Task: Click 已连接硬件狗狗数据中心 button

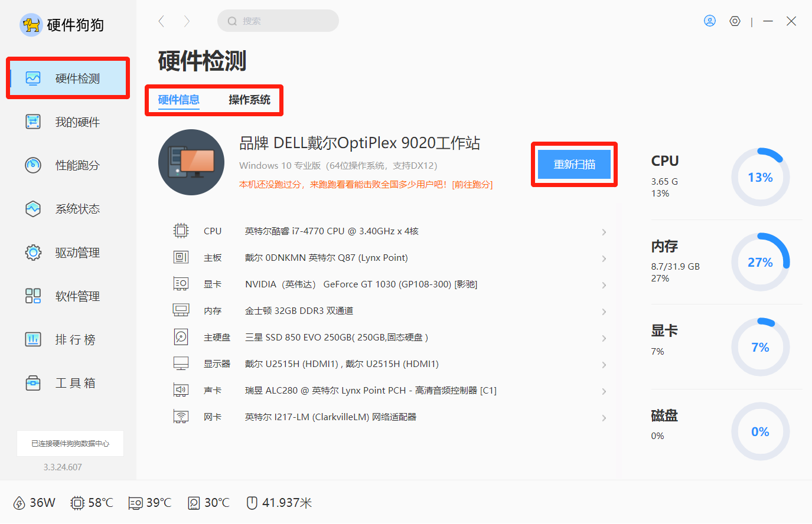Action: 70,443
